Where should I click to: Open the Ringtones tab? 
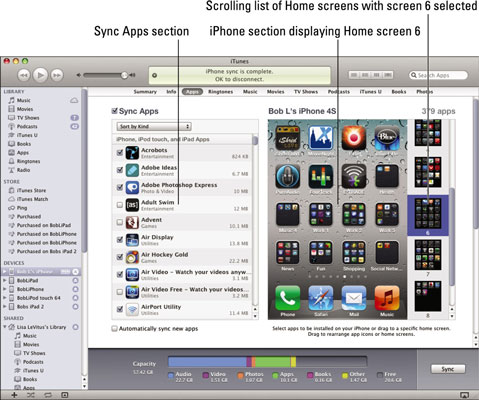220,92
